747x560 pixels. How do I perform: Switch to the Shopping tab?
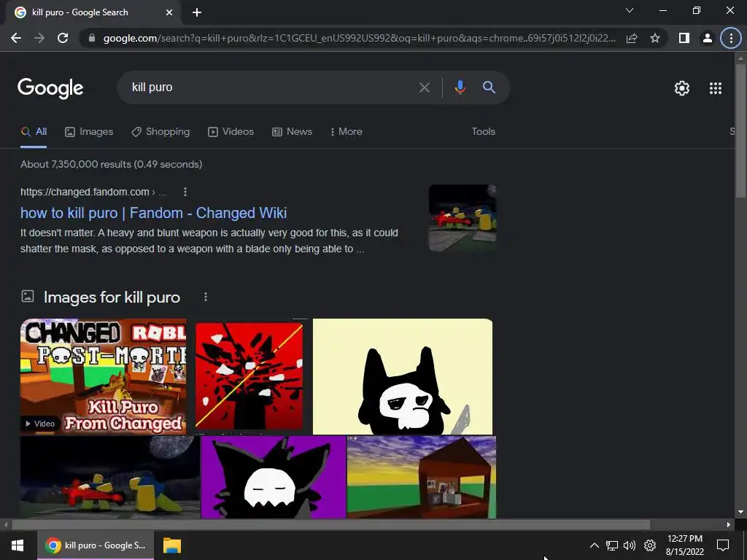[160, 132]
